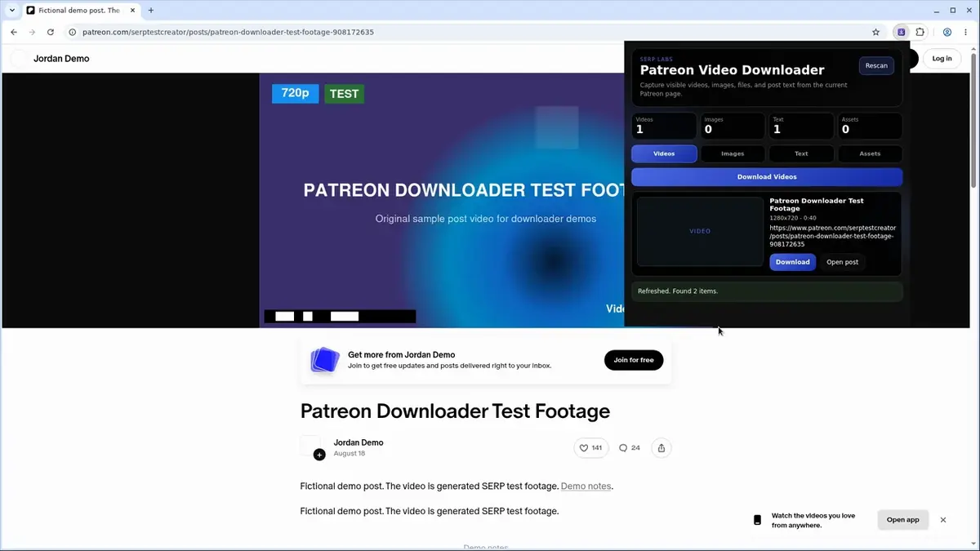Open the Demo notes link
Viewport: 980px width, 551px height.
pos(586,486)
